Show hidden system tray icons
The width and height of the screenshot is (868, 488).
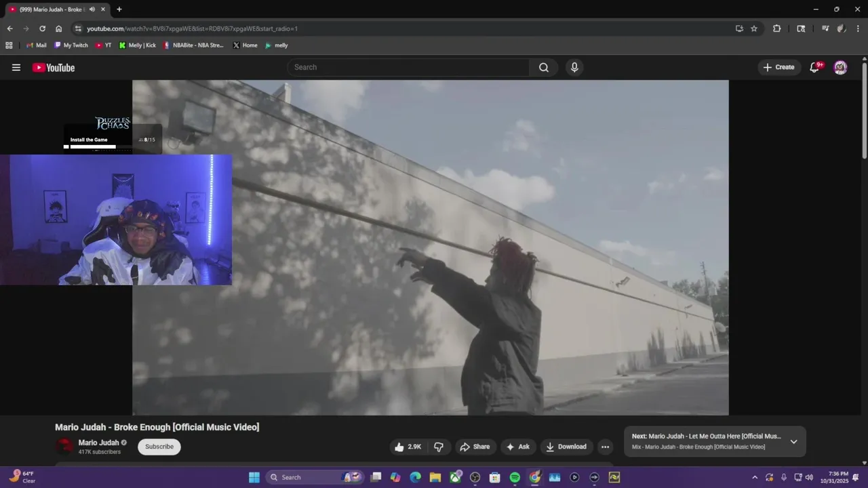755,477
